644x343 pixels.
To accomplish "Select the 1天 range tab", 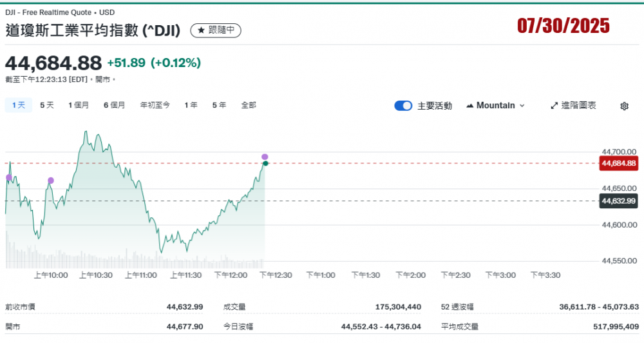I will point(18,105).
